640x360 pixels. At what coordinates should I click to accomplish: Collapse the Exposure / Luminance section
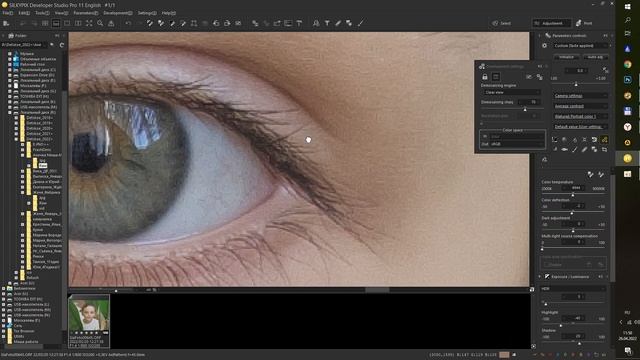(540, 277)
